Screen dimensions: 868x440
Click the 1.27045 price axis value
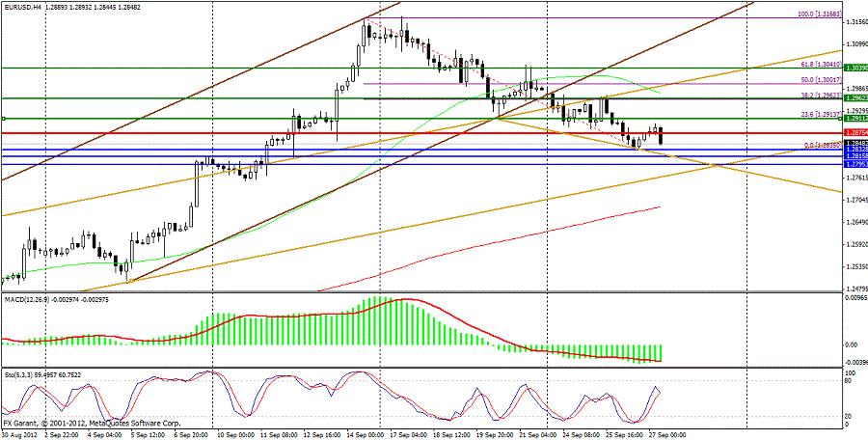856,200
